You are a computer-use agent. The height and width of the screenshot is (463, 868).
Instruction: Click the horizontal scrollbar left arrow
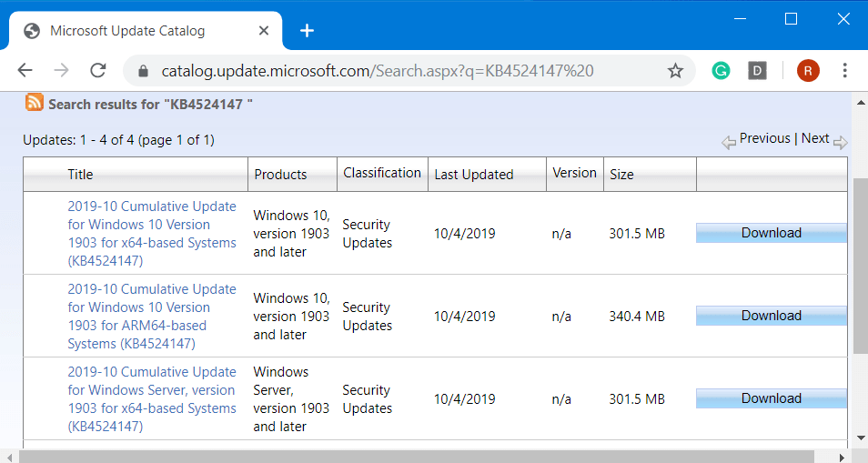click(x=10, y=457)
